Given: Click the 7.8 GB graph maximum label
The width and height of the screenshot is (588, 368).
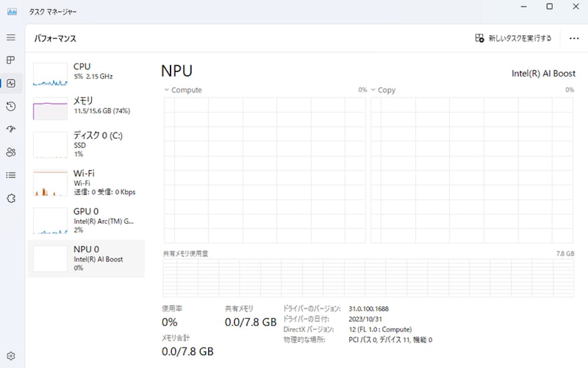Looking at the screenshot, I should 565,254.
